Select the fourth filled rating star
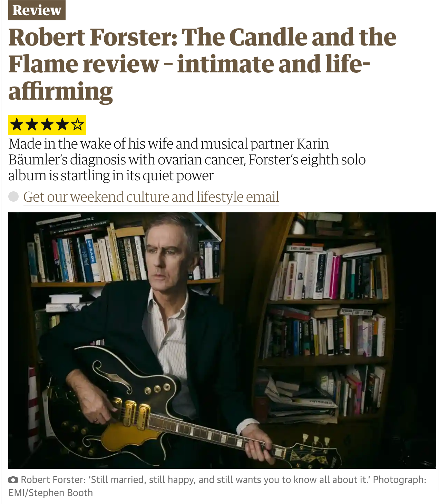This screenshot has width=439, height=504. (x=62, y=125)
